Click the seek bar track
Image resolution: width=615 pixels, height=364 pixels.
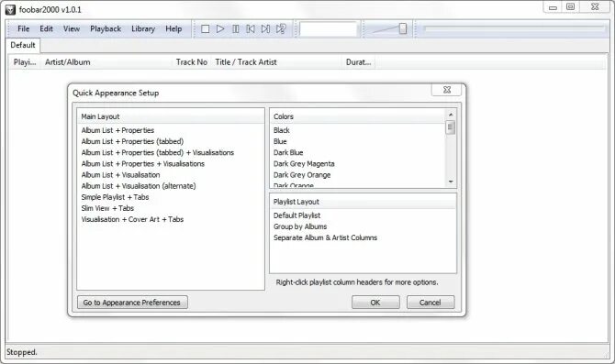(515, 28)
